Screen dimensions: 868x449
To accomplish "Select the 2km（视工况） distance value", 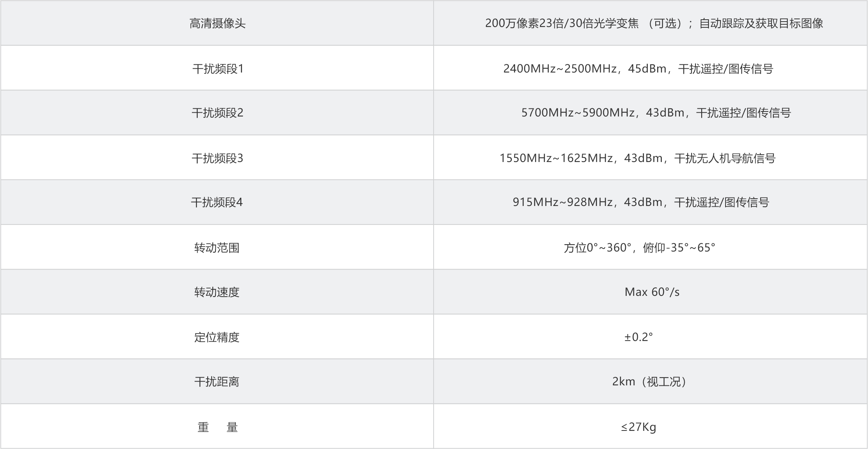I will [x=651, y=381].
